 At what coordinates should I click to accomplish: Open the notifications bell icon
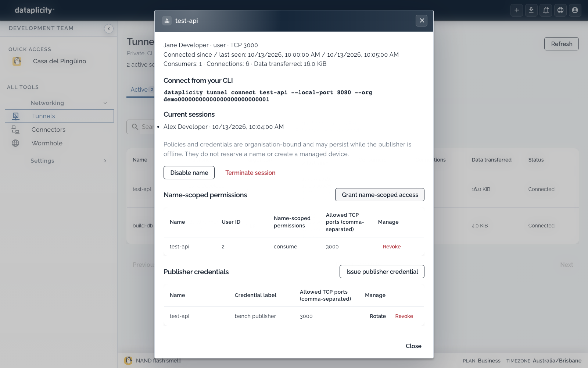tap(546, 10)
